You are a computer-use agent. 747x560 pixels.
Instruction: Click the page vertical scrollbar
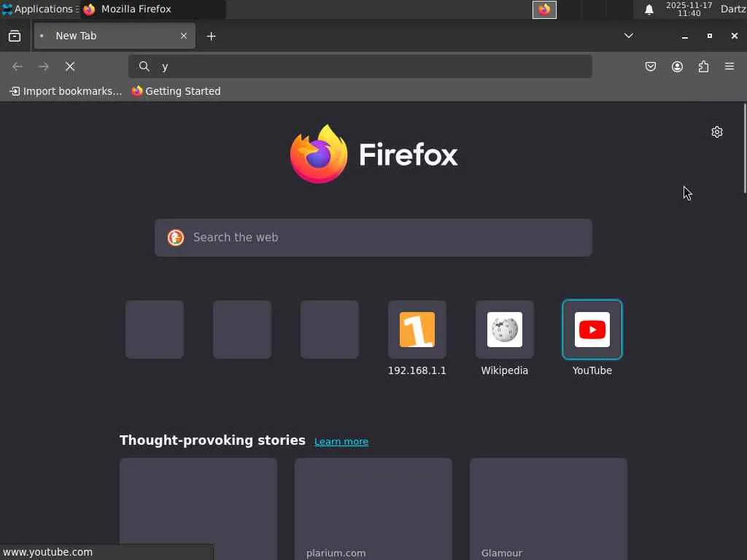745,148
